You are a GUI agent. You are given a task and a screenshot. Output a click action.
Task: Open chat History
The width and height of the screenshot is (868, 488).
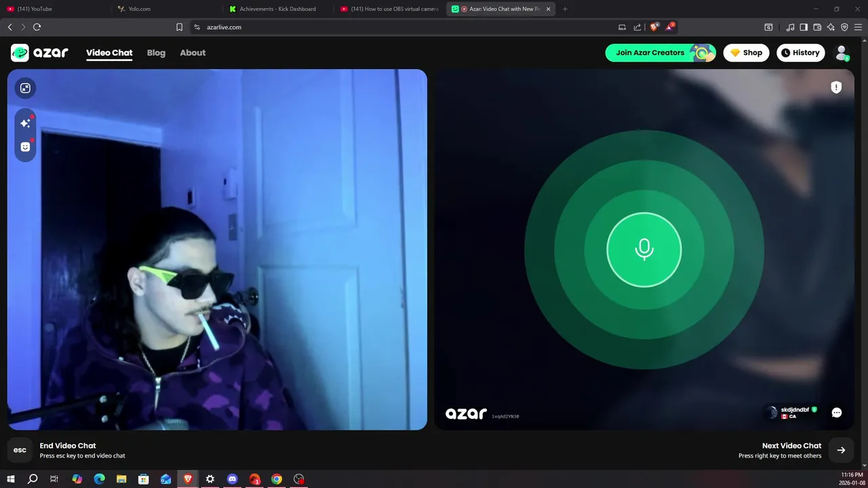pyautogui.click(x=800, y=53)
